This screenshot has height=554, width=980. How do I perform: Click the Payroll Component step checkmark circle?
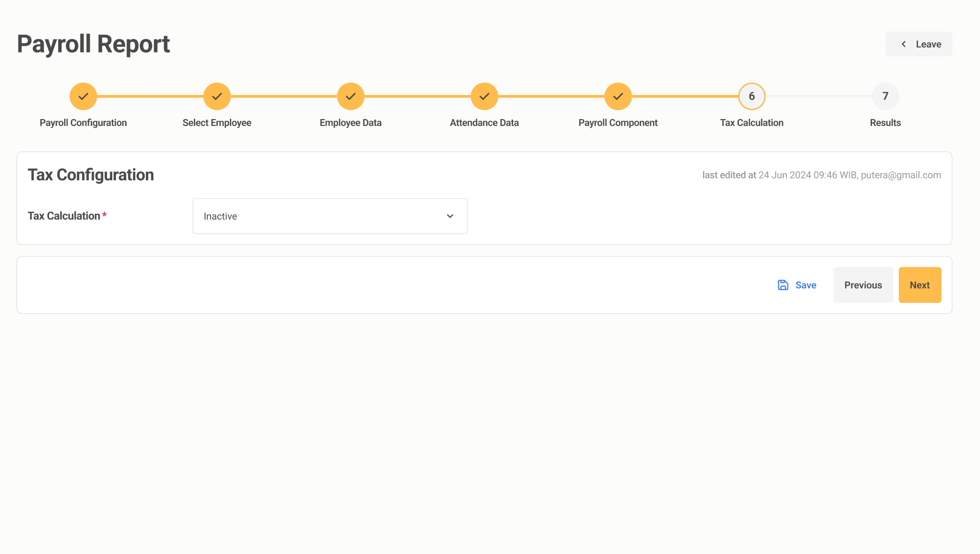point(618,96)
